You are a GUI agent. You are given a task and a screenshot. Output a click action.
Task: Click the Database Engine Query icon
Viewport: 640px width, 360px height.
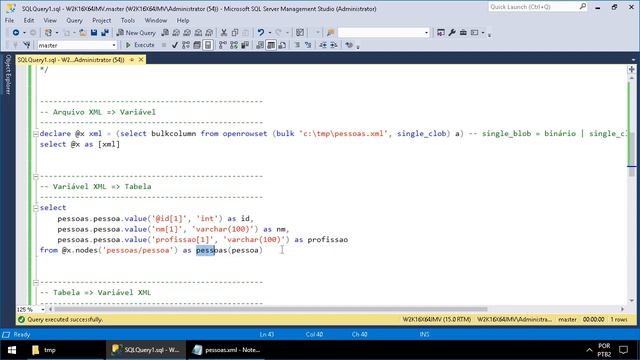click(x=165, y=33)
